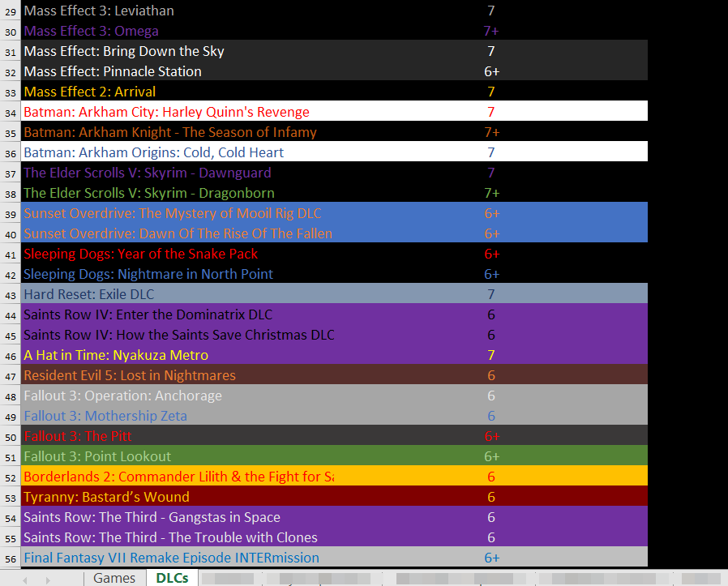Screen dimensions: 728x586
Task: Click cell 'Sunset Overdrive: Dawn Of The Rise Of The Fallen'
Action: coord(178,233)
